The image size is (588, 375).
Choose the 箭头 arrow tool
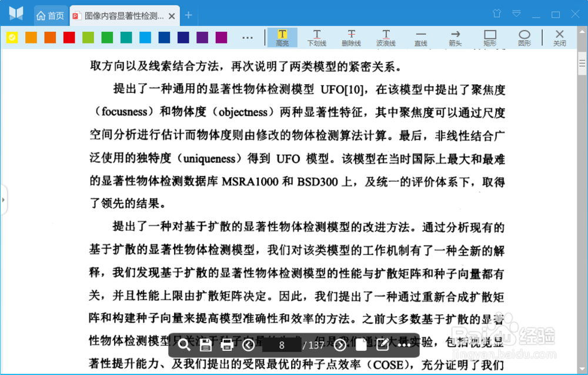pyautogui.click(x=455, y=38)
